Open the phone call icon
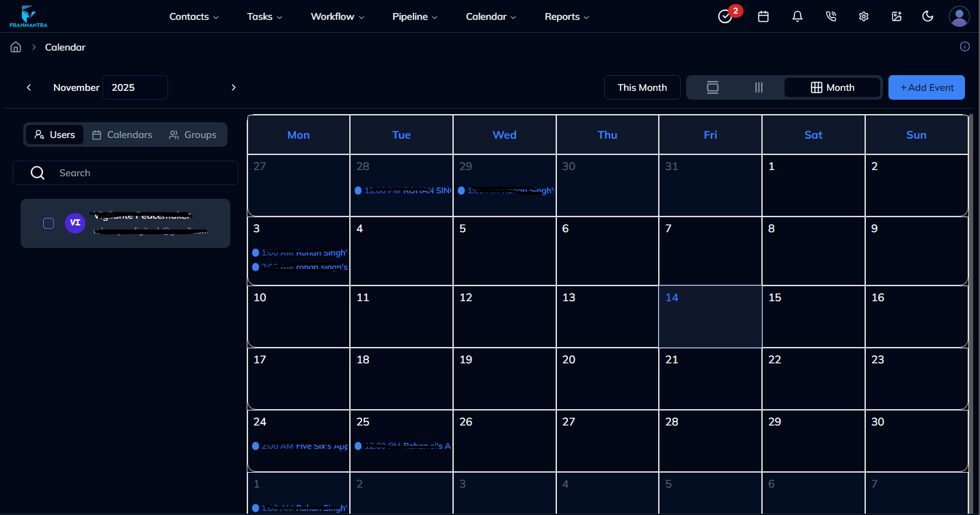This screenshot has height=515, width=980. 830,16
